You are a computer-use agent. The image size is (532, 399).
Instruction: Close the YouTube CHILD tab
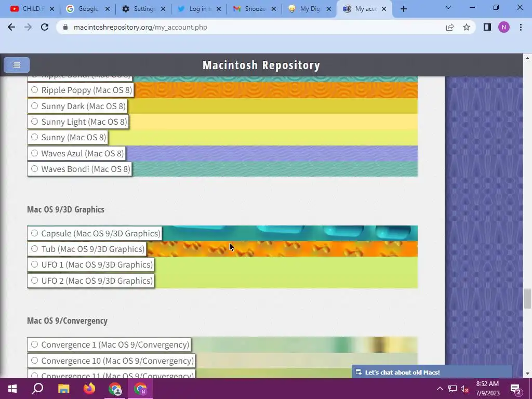click(52, 9)
